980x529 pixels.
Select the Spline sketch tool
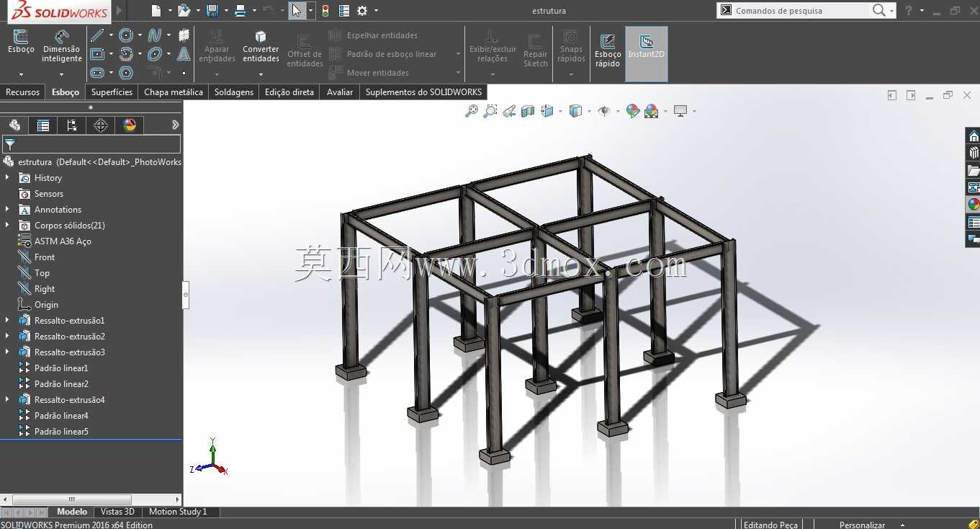pyautogui.click(x=154, y=35)
